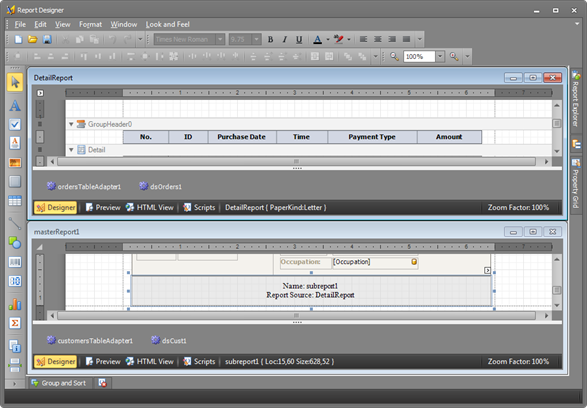The image size is (587, 408).
Task: Click DetailReport horizontal scrollbar thumb
Action: coord(296,161)
